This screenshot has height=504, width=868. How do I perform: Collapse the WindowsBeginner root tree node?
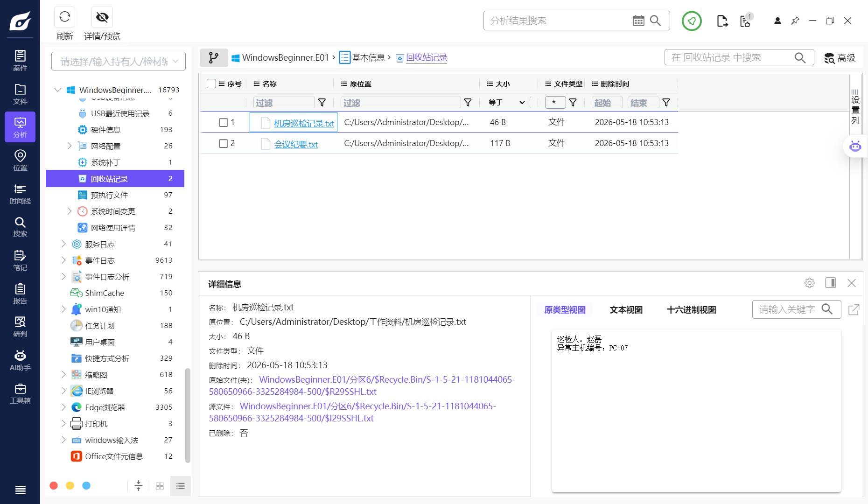(x=58, y=90)
